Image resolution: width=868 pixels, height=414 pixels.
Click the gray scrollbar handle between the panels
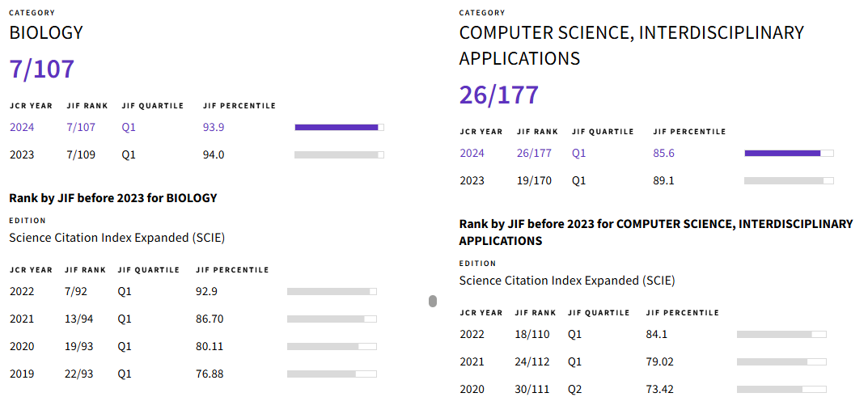pyautogui.click(x=433, y=301)
